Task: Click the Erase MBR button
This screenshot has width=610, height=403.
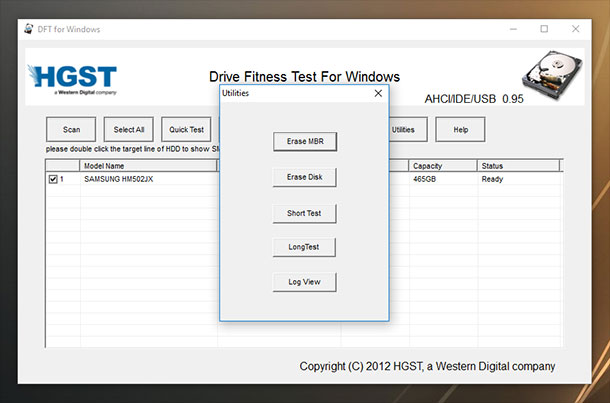Action: [x=305, y=142]
